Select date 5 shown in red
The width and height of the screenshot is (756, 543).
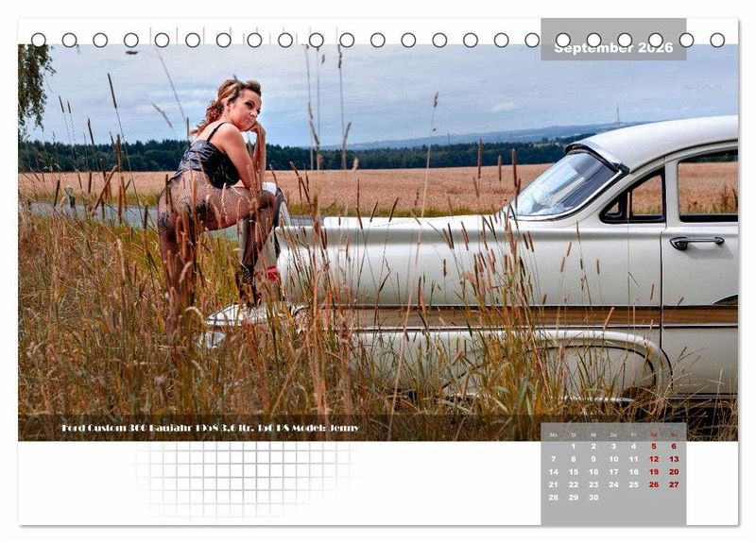coord(654,446)
